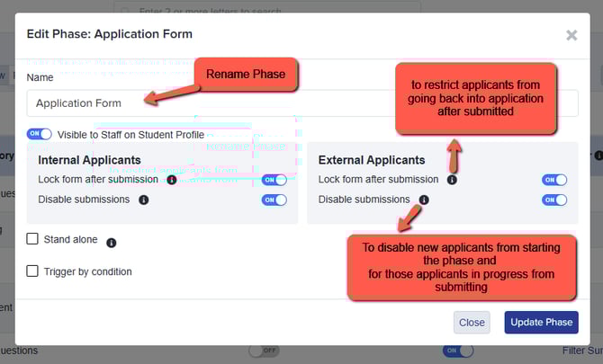Click info icon beside External lock form
Viewport: 603px width, 364px height.
click(x=452, y=180)
